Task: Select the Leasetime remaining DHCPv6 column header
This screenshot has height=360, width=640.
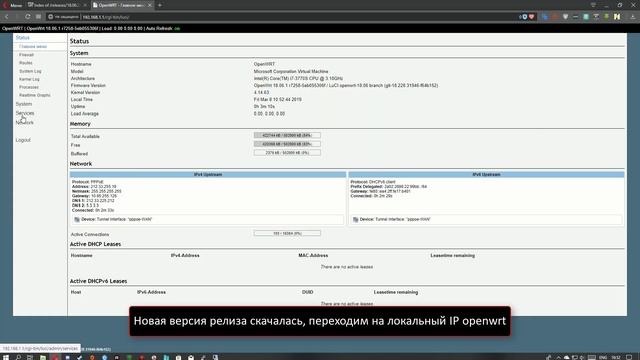Action: [396, 292]
